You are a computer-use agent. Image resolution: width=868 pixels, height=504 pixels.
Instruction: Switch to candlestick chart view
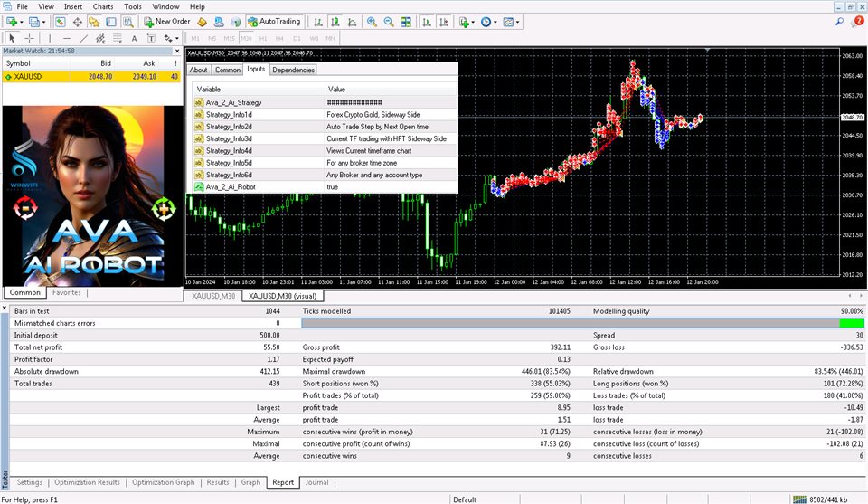coord(335,22)
